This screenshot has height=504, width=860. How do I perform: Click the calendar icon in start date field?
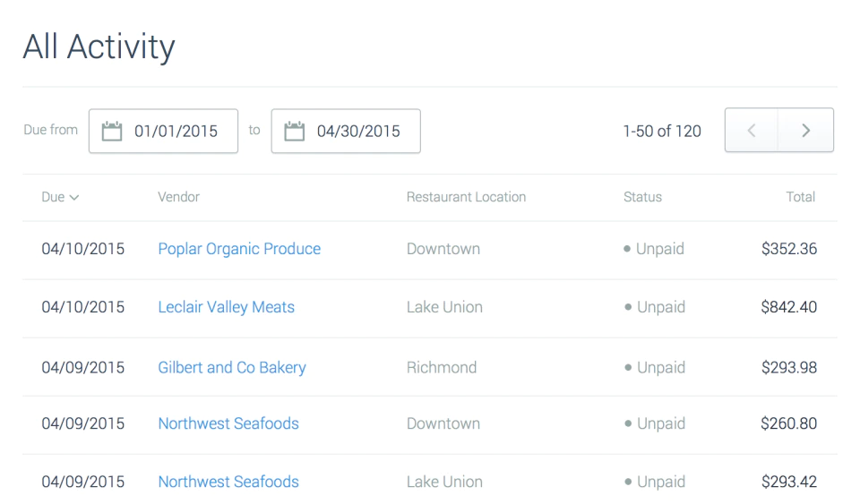click(x=112, y=131)
